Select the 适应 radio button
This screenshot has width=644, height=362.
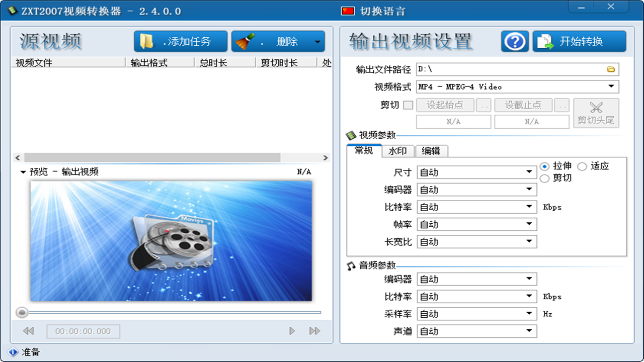click(582, 166)
